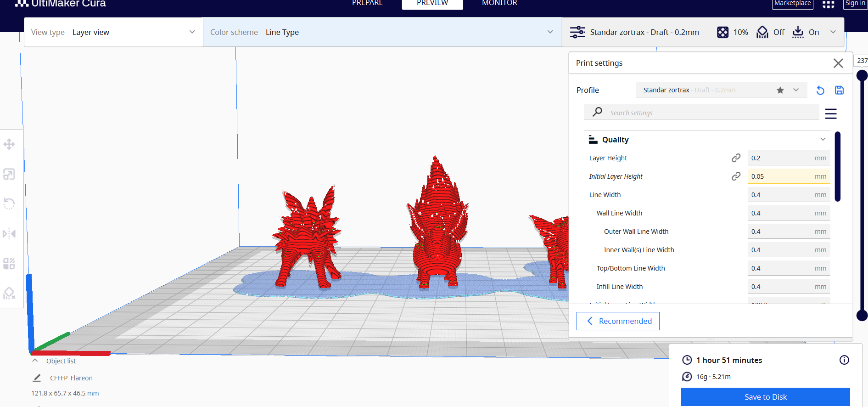
Task: Select the Scale tool in left toolbar
Action: [9, 174]
